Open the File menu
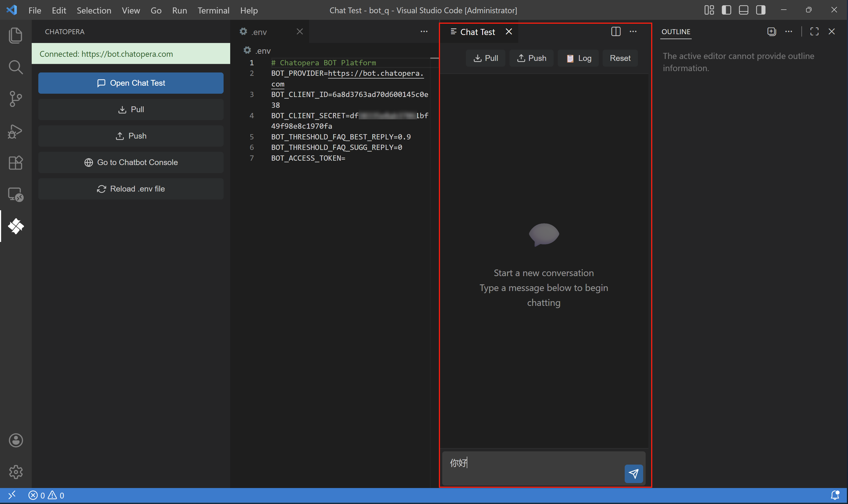Image resolution: width=848 pixels, height=504 pixels. click(x=35, y=10)
